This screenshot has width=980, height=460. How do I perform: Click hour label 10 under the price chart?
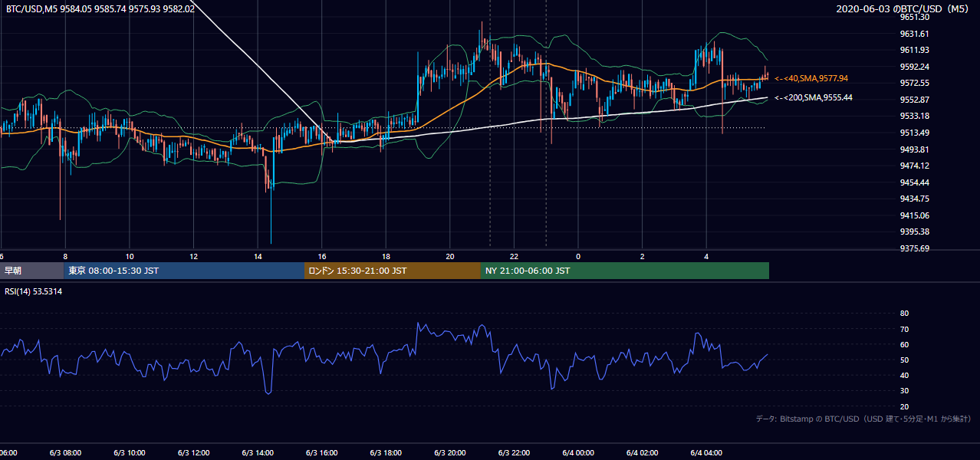(x=130, y=256)
